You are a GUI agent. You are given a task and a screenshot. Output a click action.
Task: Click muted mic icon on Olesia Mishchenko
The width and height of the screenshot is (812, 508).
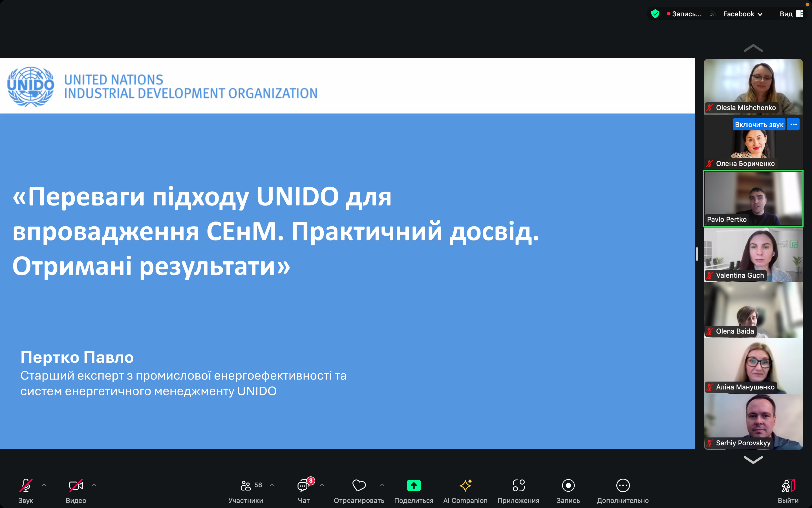click(x=710, y=108)
